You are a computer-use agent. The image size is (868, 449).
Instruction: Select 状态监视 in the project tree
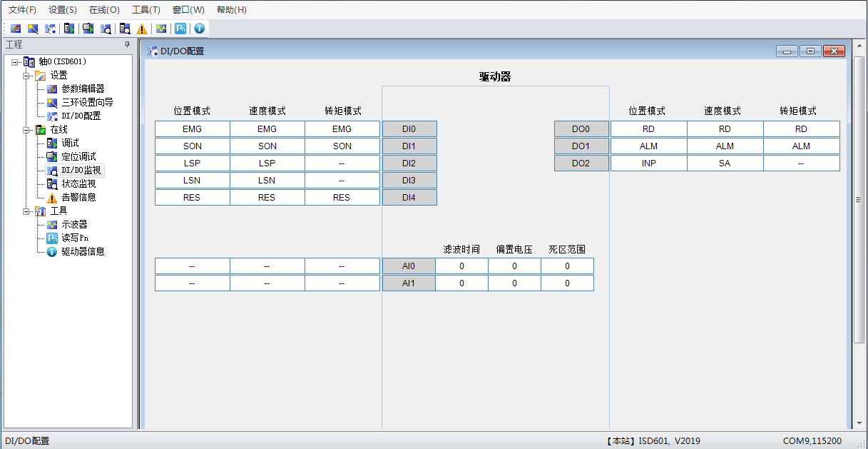78,183
